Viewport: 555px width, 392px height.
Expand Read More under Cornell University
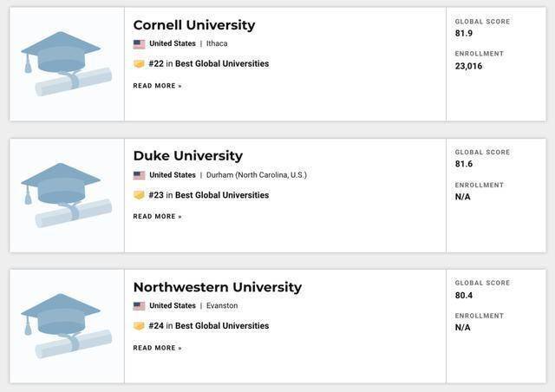(157, 86)
